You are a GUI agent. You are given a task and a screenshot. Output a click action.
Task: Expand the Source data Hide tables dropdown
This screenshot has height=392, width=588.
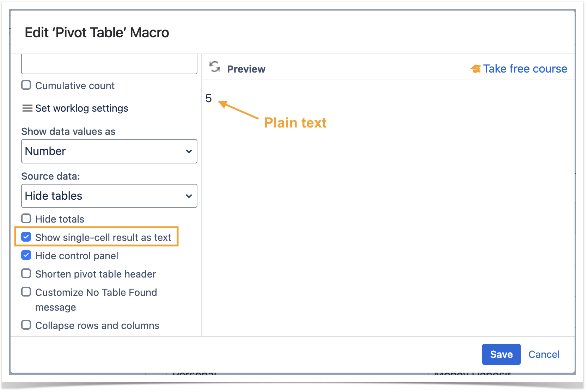109,196
